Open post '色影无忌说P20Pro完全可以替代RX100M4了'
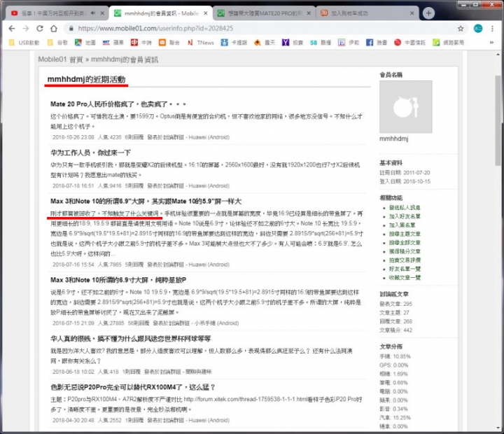 [x=132, y=387]
